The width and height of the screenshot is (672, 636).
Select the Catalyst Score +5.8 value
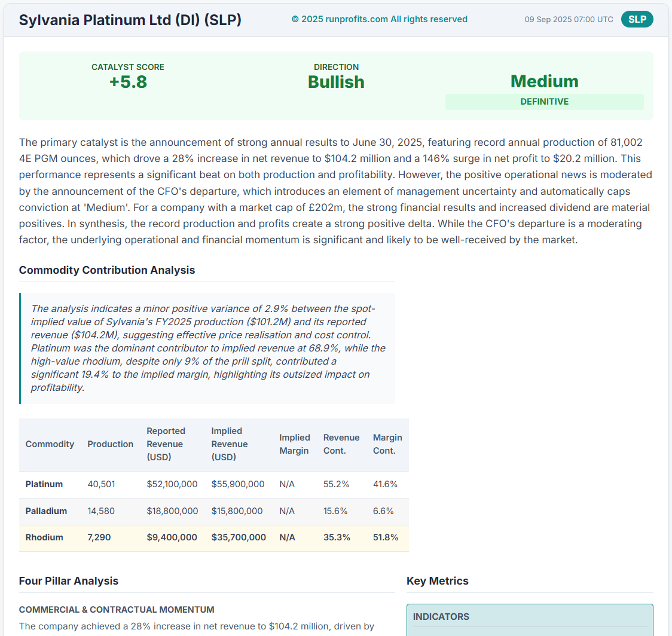click(128, 82)
